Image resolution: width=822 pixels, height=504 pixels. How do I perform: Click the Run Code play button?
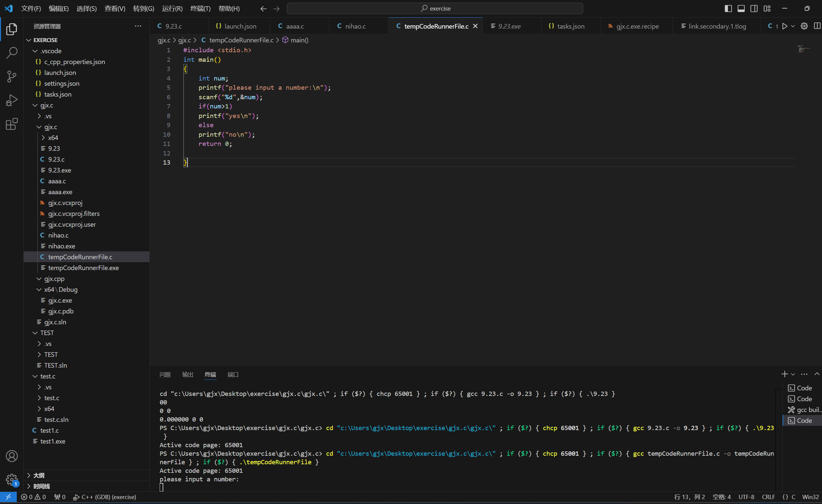(x=785, y=26)
